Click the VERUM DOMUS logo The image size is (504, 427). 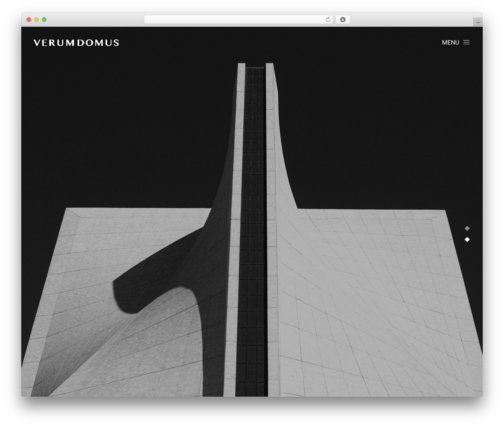pos(76,43)
